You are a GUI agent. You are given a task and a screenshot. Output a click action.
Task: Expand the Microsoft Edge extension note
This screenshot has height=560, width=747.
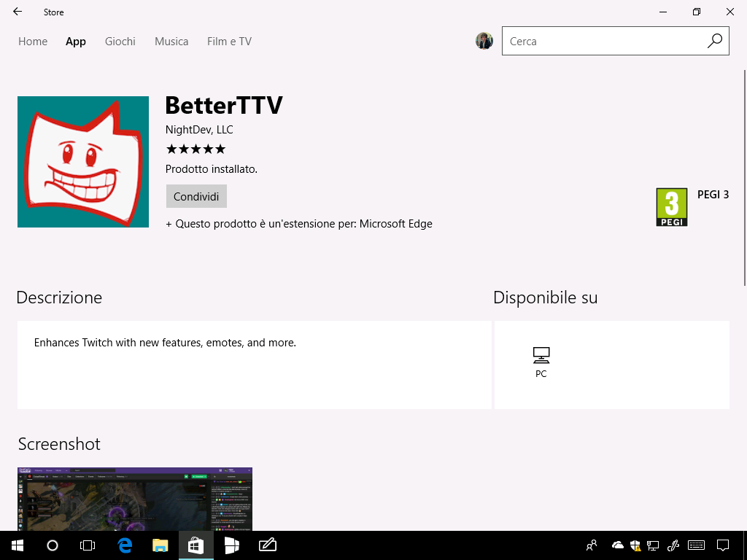pyautogui.click(x=298, y=224)
